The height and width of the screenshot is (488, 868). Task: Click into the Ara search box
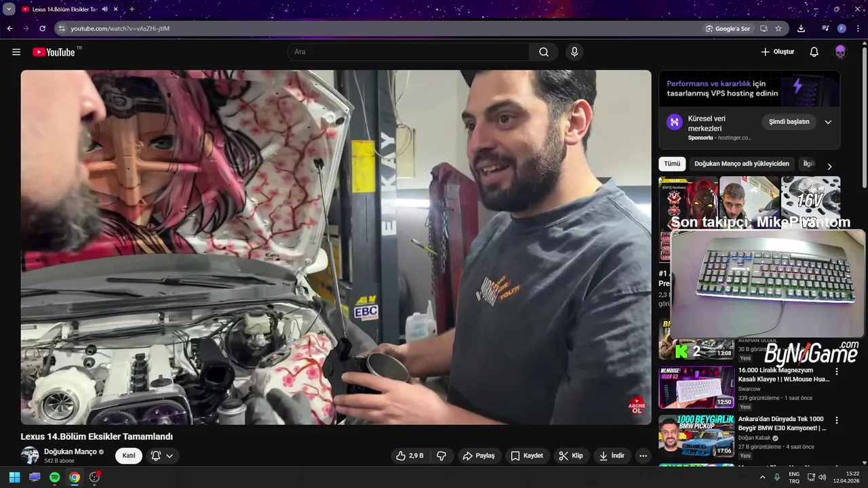click(409, 52)
